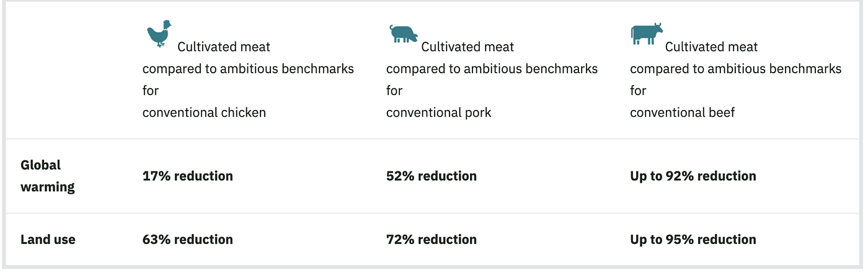This screenshot has width=868, height=272.
Task: Click the Up to 95% reduction cell
Action: (693, 240)
